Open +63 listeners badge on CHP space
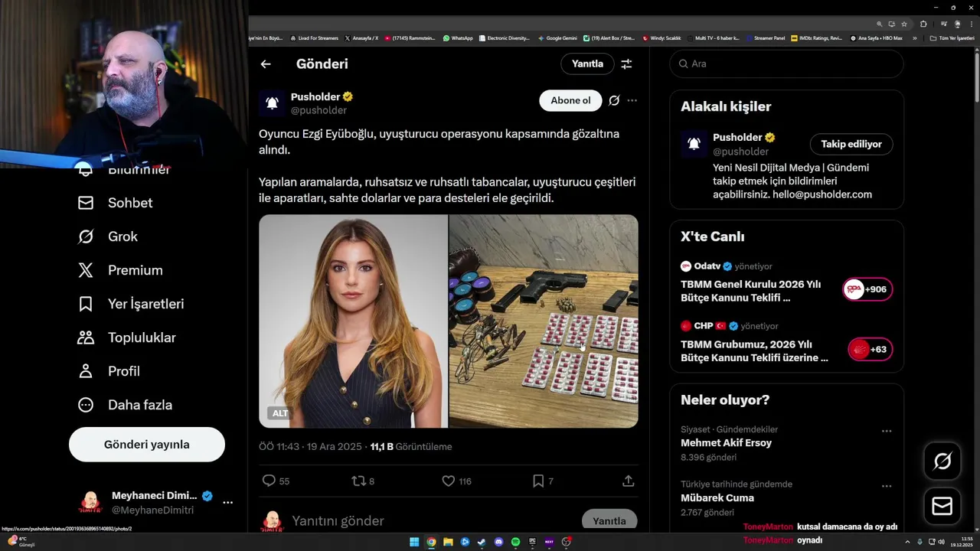 [x=871, y=350]
